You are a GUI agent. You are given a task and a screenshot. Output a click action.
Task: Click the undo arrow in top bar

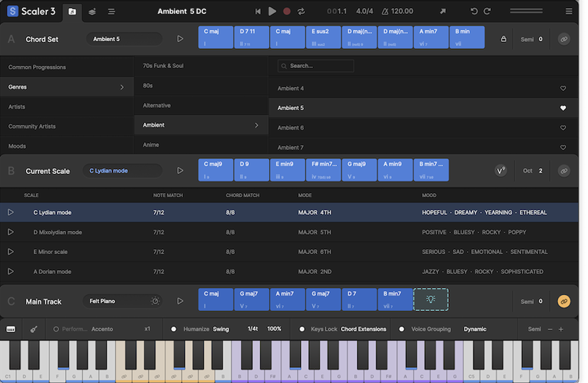coord(474,11)
